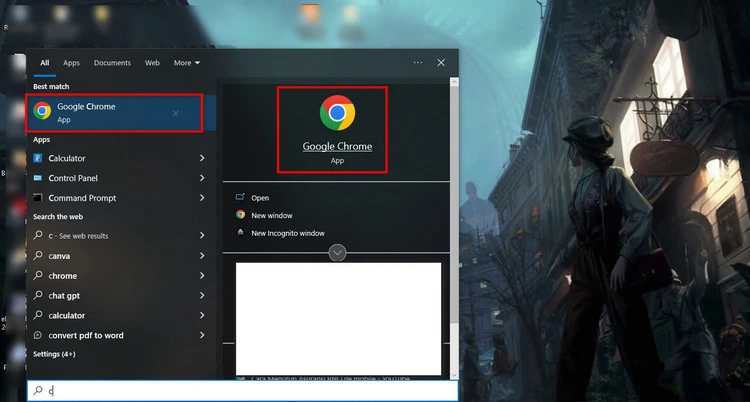
Task: Click the incognito icon beside New Incognito window
Action: (x=240, y=233)
